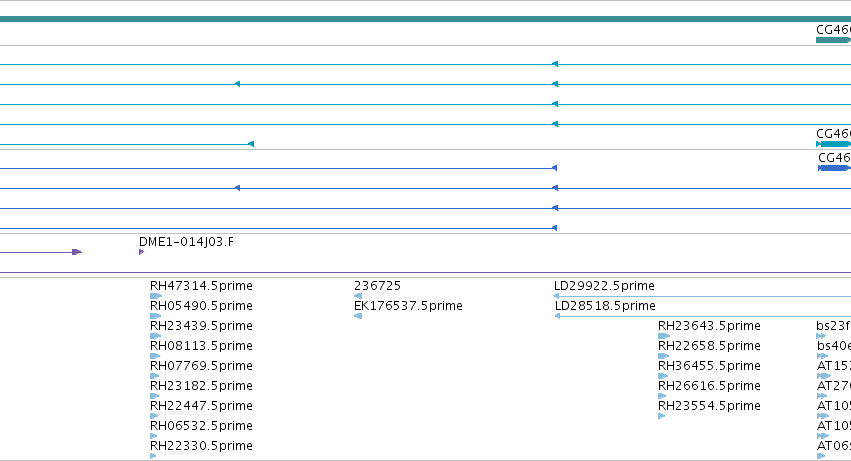Viewport: 851px width, 461px height.
Task: Select the RH06532.5prime label
Action: click(x=201, y=425)
